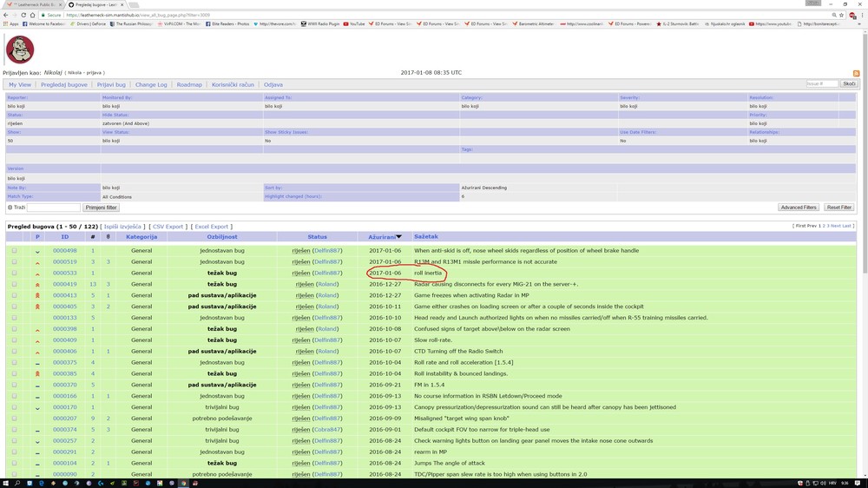This screenshot has height=488, width=868.
Task: Click the Primijeni filter button
Action: point(101,208)
